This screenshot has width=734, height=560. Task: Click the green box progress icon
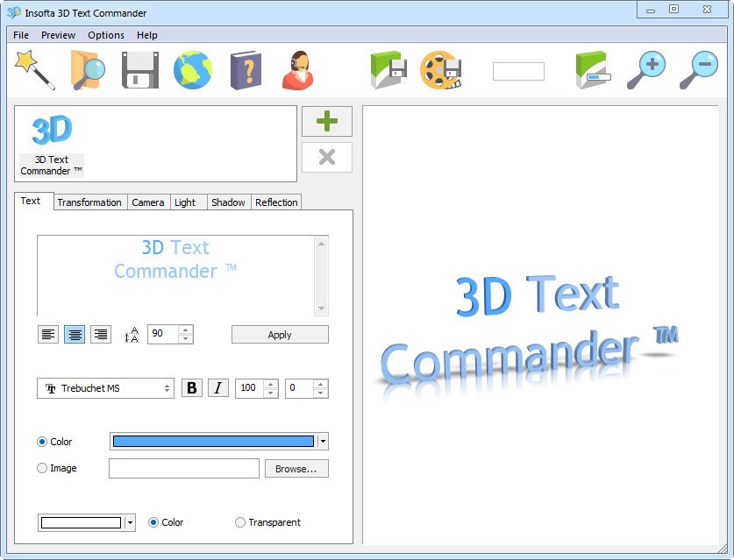(593, 70)
